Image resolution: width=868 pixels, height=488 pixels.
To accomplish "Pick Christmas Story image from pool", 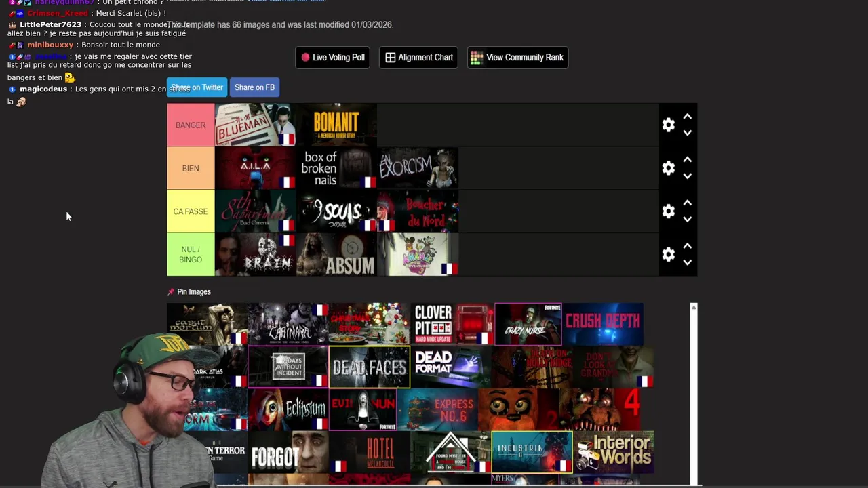I will pyautogui.click(x=370, y=324).
